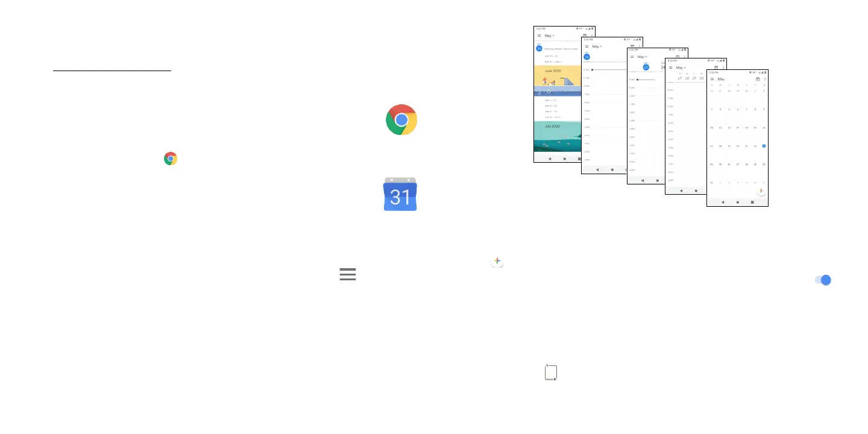Open hamburger menu in week view phone
The height and width of the screenshot is (434, 868).
[x=670, y=68]
